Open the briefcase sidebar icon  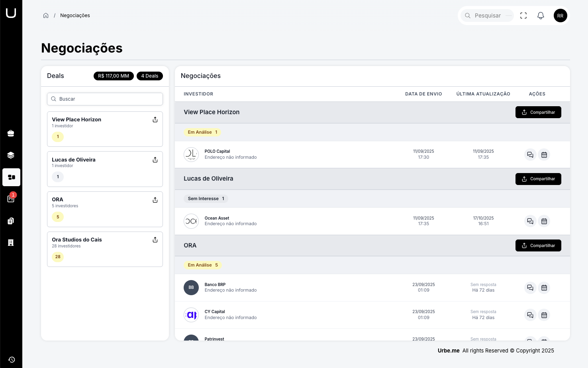coord(11,133)
